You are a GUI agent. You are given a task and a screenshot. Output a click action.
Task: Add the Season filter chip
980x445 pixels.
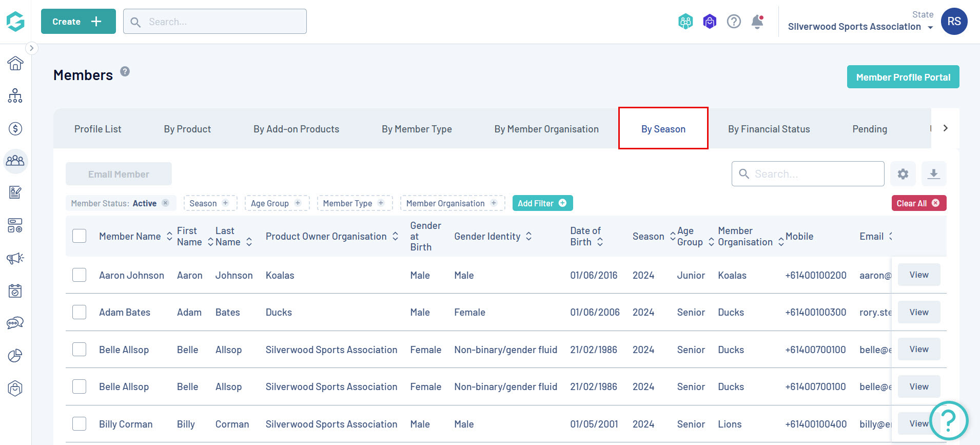(210, 203)
